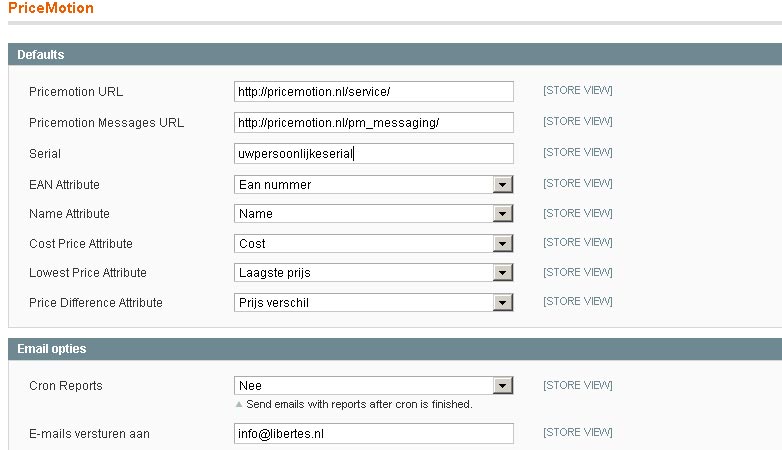Click the Serial label
This screenshot has width=782, height=450.
pos(45,154)
